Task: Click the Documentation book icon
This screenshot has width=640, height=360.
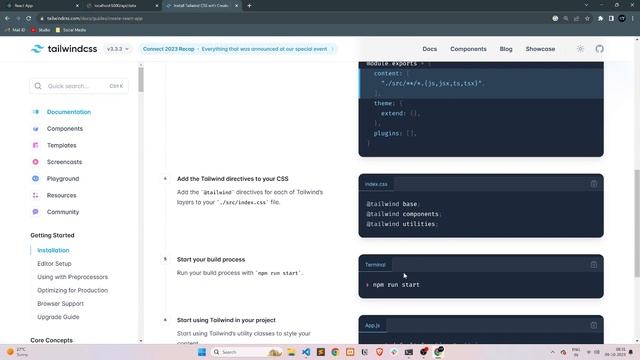Action: click(x=36, y=112)
